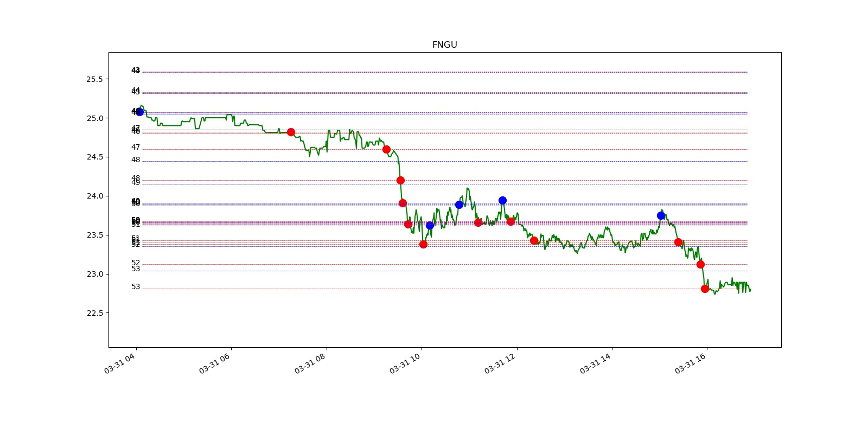Click the 03-31 14 x-axis label
The image size is (868, 434).
[x=595, y=363]
